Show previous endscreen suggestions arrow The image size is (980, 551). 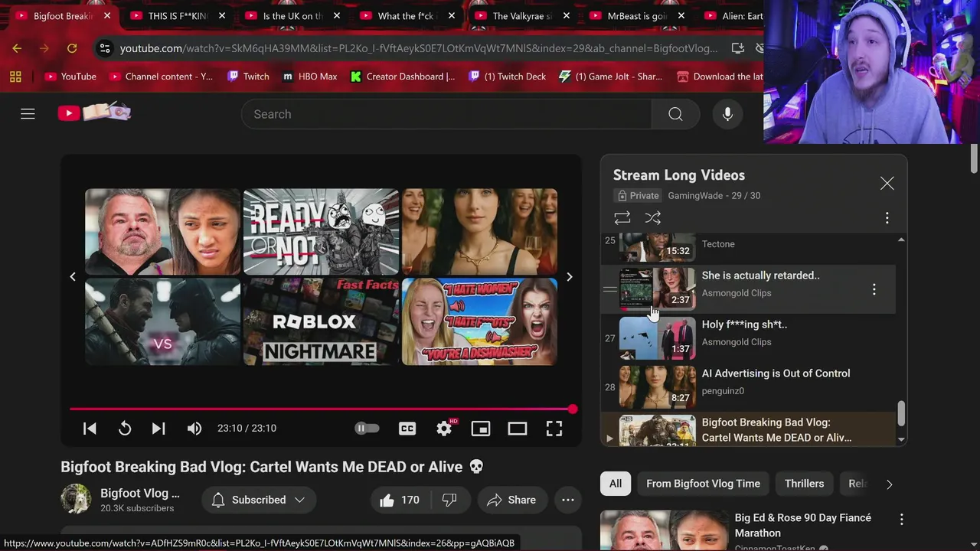[x=73, y=277]
